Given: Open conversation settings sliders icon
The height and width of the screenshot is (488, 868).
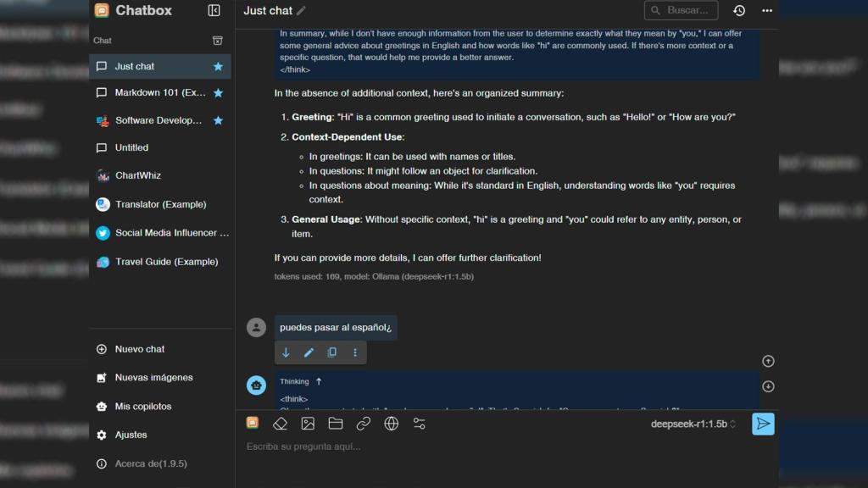Looking at the screenshot, I should tap(419, 424).
